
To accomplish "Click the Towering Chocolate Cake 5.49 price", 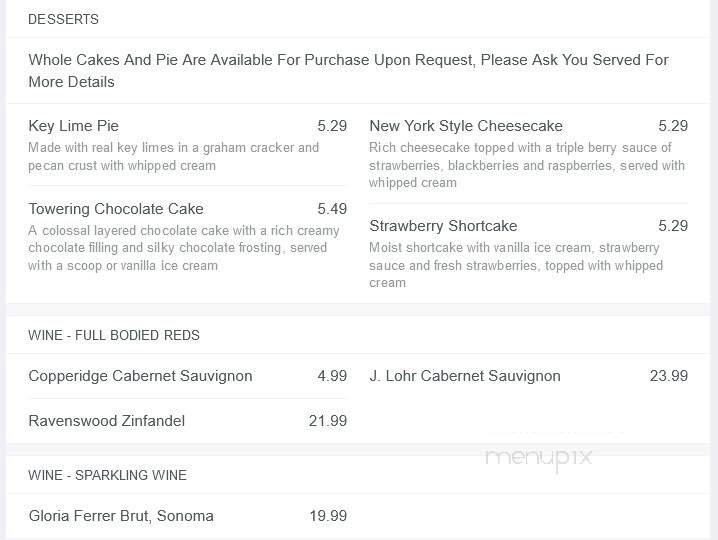I will pos(332,209).
